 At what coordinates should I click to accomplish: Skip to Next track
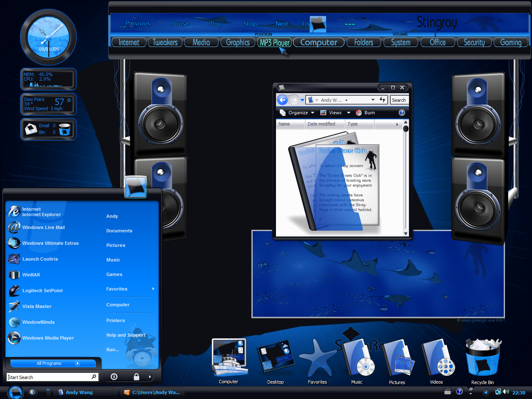coord(282,24)
